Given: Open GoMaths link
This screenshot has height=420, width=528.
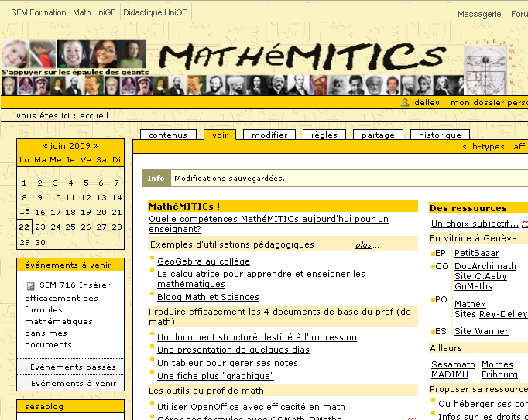Looking at the screenshot, I should click(x=473, y=286).
